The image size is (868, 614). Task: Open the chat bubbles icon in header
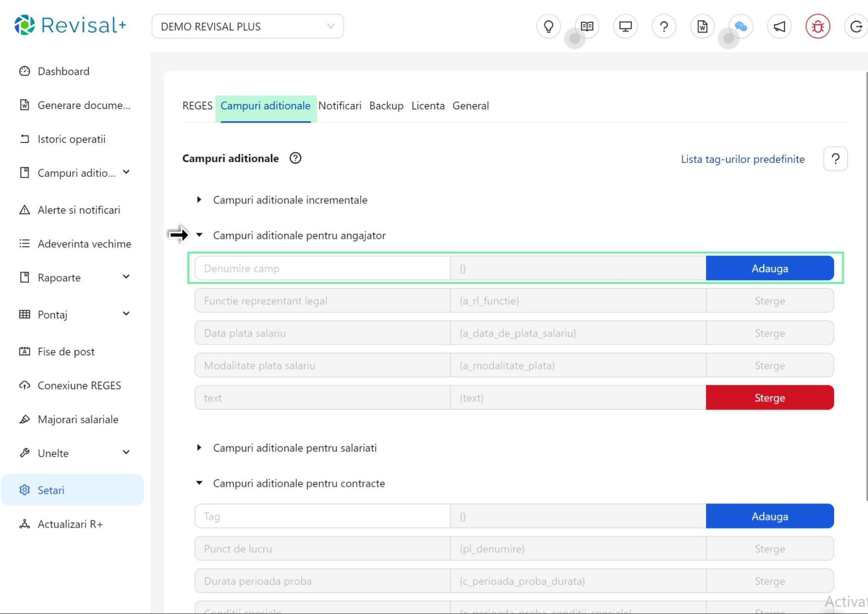tap(741, 27)
